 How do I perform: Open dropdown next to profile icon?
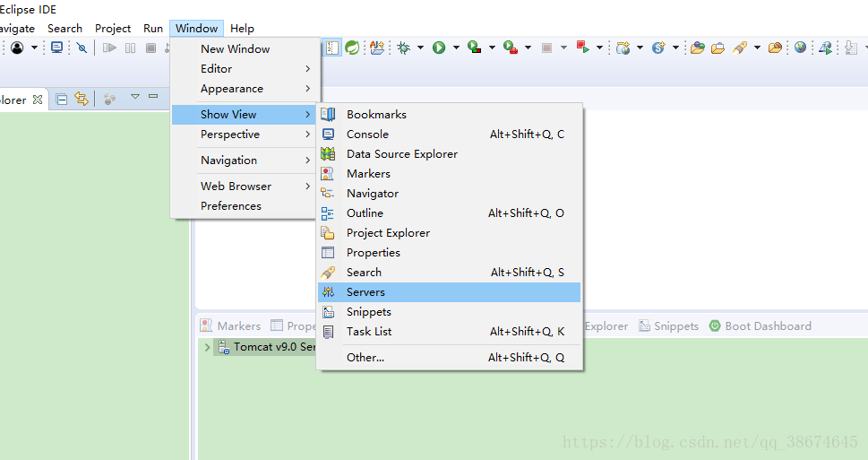coord(34,48)
